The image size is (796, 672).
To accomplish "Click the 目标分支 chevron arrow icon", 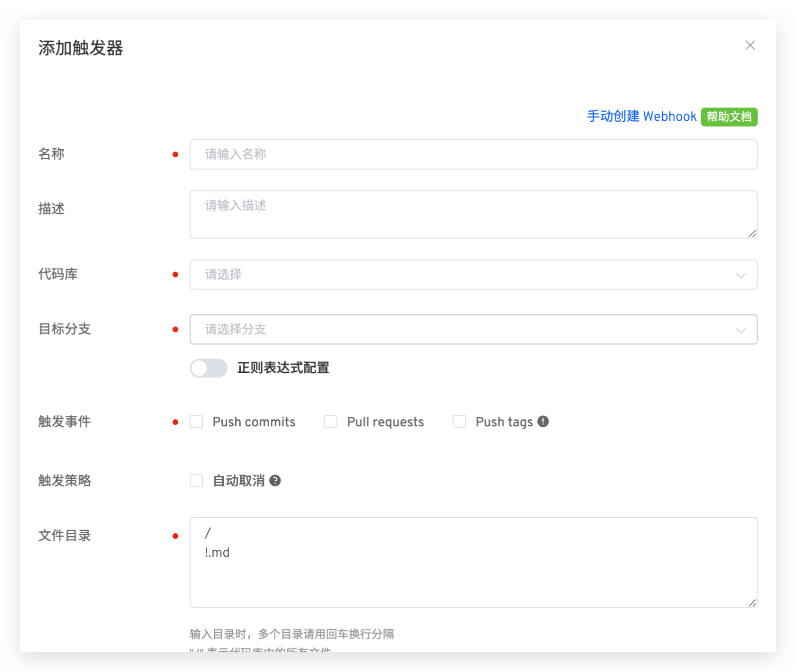I will [741, 330].
